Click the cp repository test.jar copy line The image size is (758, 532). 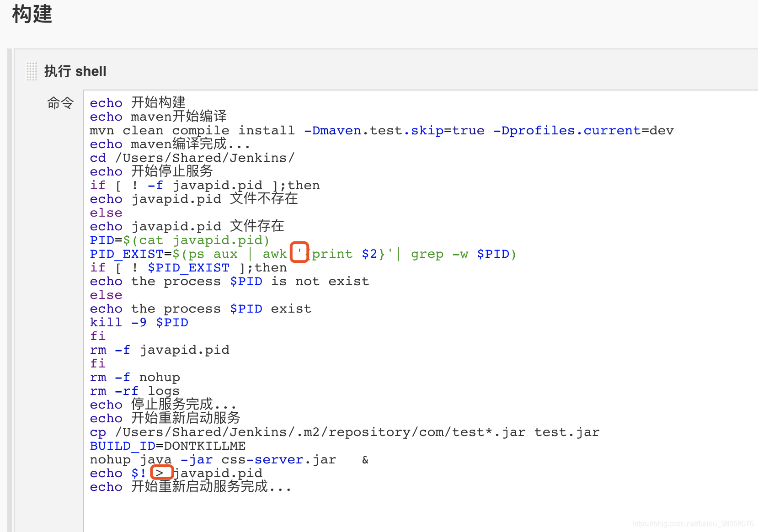(344, 432)
